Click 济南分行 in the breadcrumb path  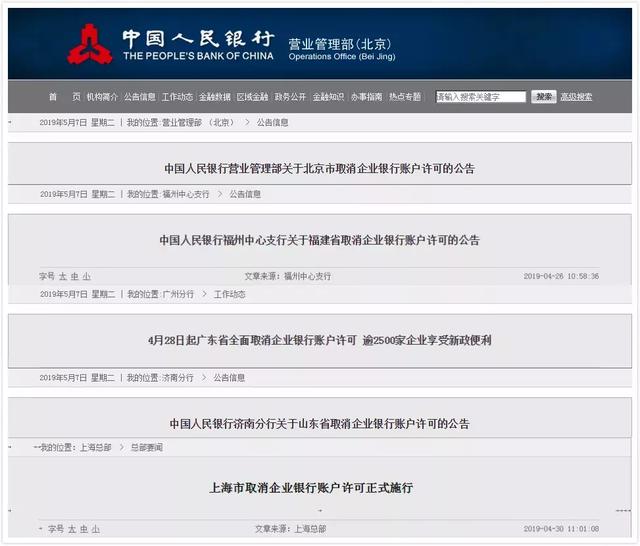pos(178,378)
